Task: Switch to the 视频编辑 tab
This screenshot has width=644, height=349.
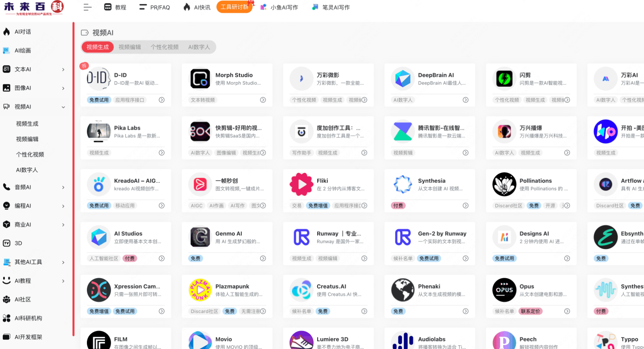Action: pos(130,47)
